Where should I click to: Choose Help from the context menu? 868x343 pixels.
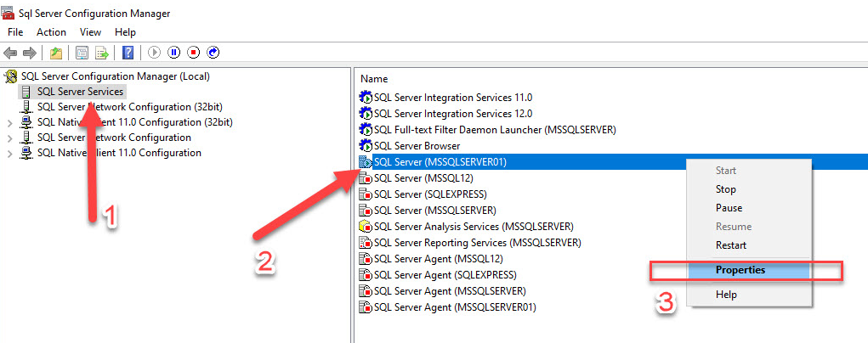[x=726, y=295]
